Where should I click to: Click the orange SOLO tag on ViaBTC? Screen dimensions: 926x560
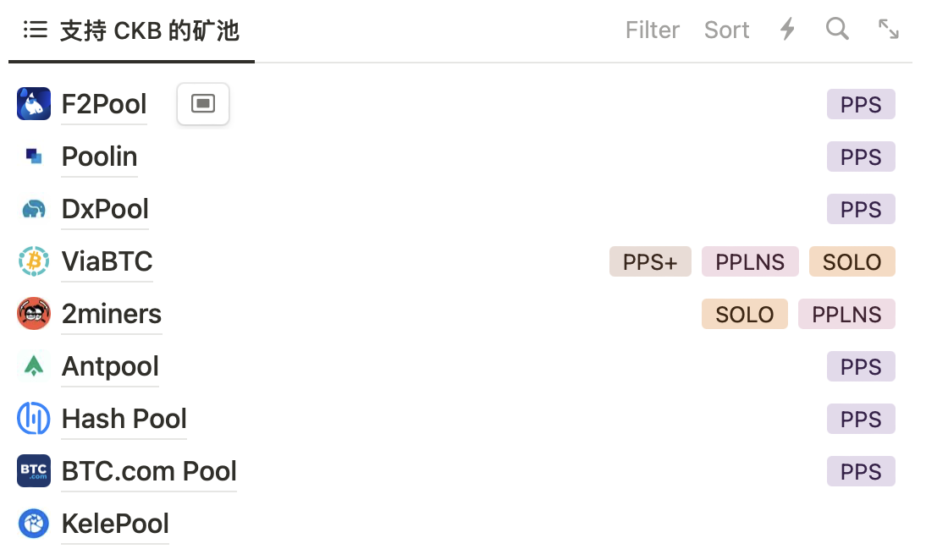(x=852, y=262)
